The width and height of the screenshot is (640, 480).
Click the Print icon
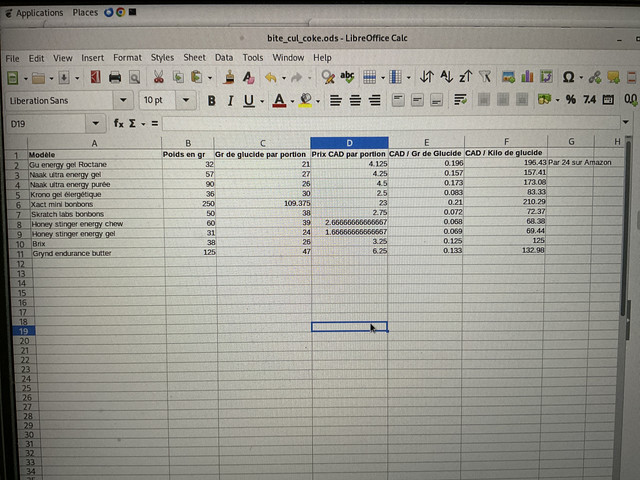tap(115, 77)
